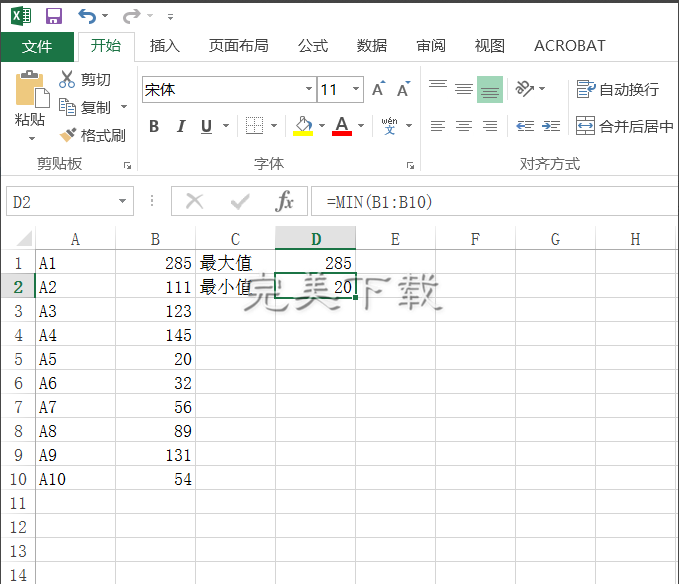679x584 pixels.
Task: Toggle middle vertical align
Action: click(x=464, y=89)
